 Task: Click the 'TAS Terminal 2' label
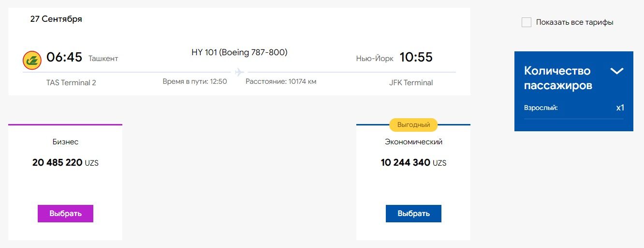pos(71,83)
